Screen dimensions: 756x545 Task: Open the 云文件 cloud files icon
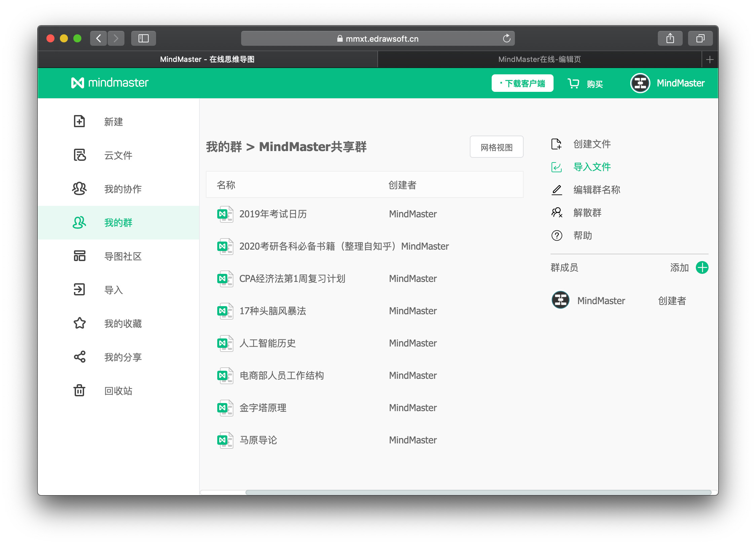80,155
